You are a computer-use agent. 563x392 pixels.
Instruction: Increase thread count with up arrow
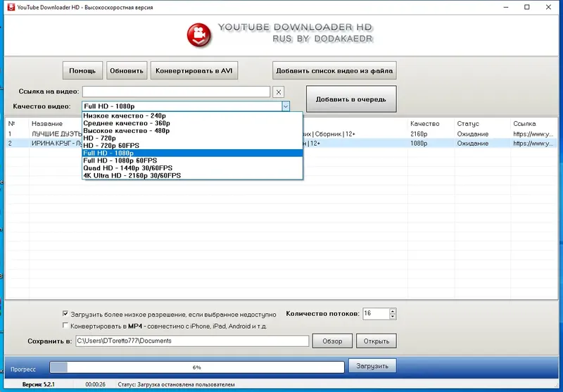click(x=393, y=311)
